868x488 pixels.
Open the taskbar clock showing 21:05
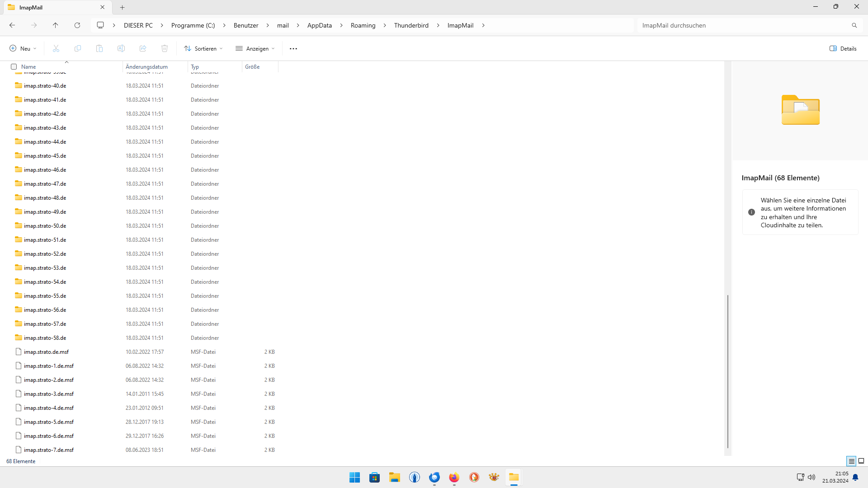click(x=835, y=477)
